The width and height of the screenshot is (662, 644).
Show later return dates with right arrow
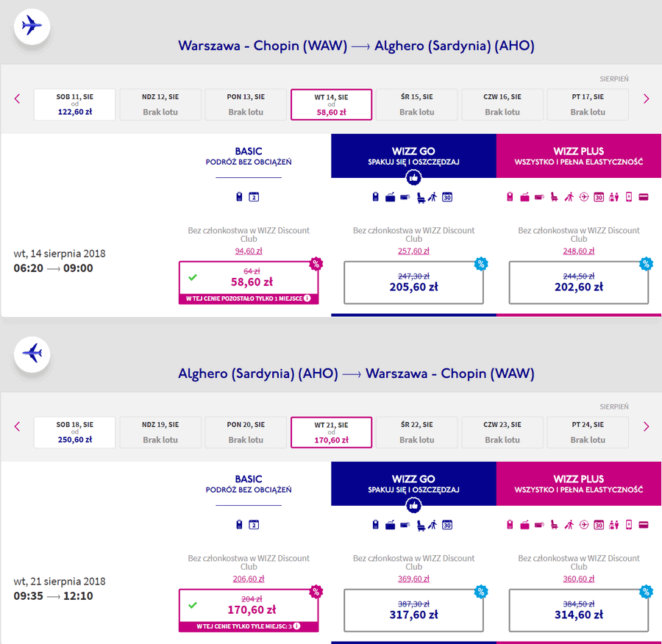646,426
